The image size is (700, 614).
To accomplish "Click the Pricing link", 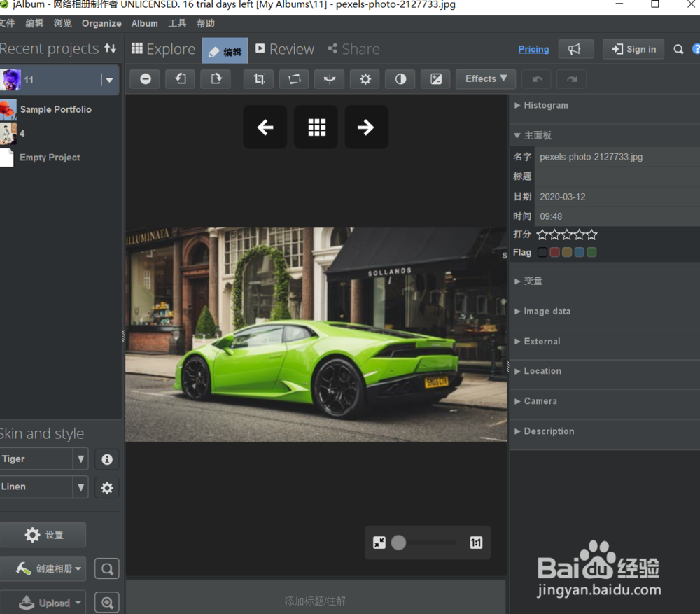I will click(x=533, y=49).
